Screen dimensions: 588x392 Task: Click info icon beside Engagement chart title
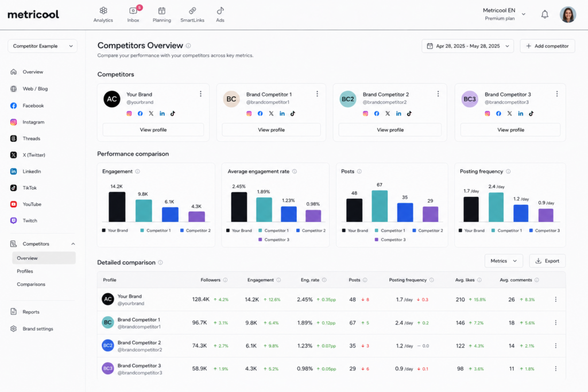138,171
